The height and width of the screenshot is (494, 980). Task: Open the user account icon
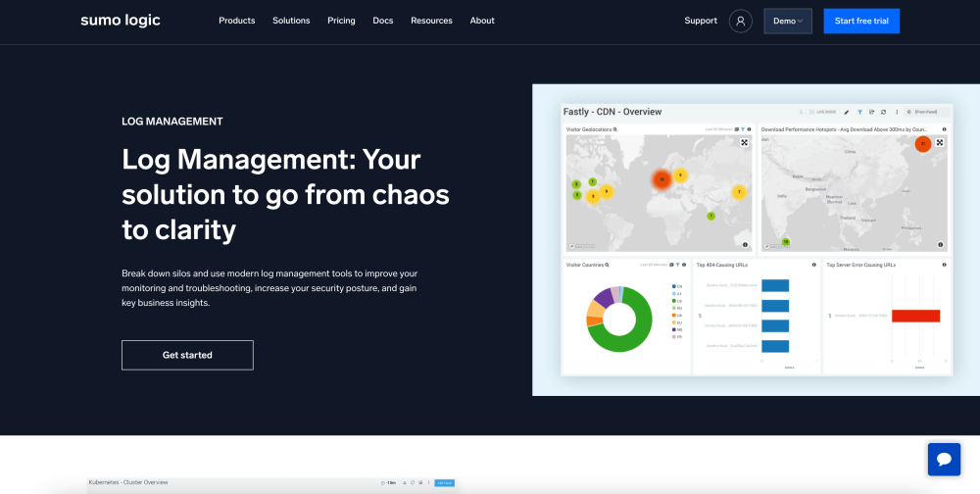pyautogui.click(x=741, y=21)
